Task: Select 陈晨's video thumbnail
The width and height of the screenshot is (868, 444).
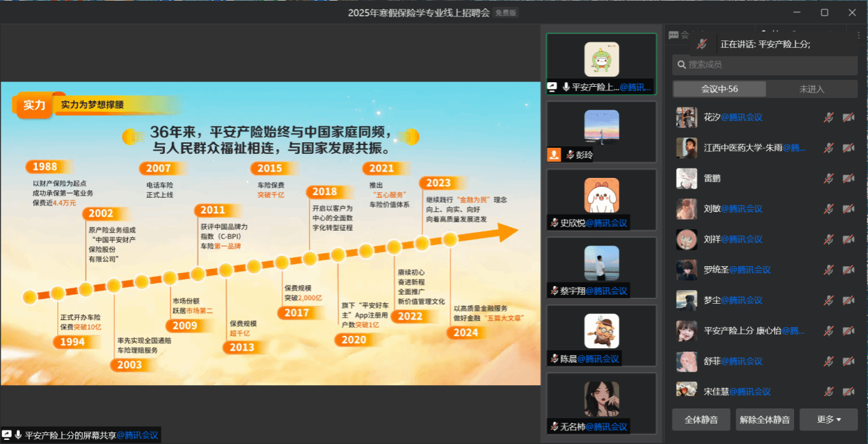Action: [x=601, y=335]
